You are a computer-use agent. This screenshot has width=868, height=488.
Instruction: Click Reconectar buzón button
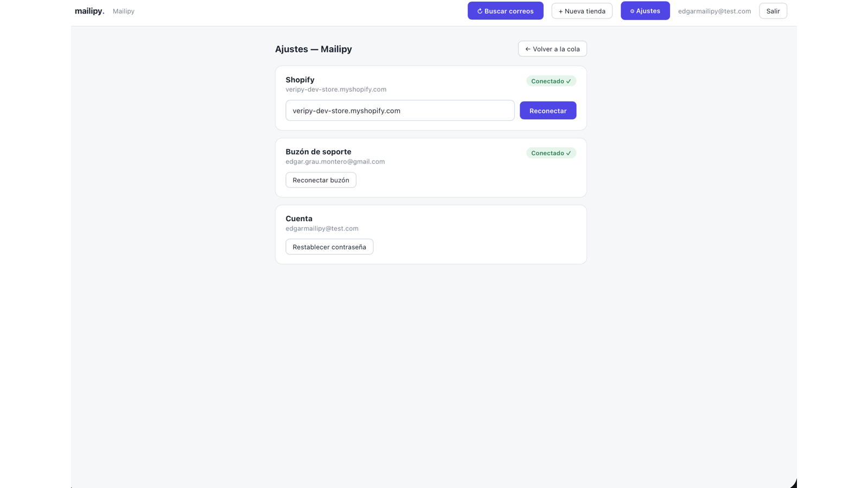pos(321,180)
